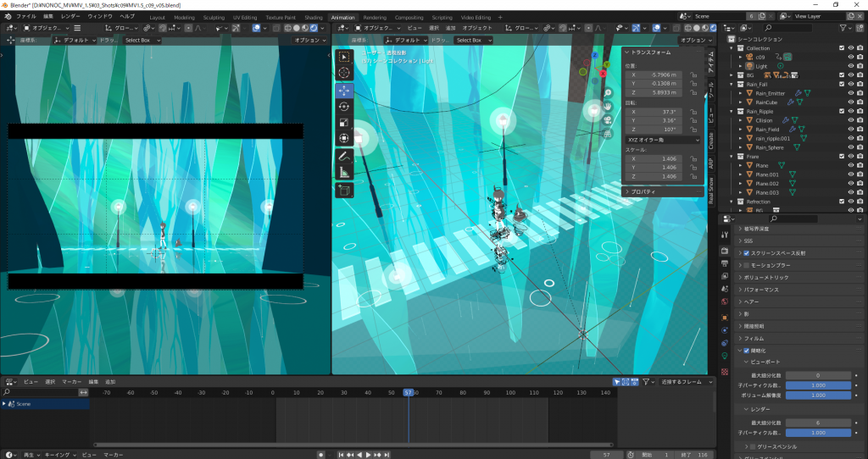Lock the X location in Transform panel
This screenshot has height=459, width=868.
point(694,75)
